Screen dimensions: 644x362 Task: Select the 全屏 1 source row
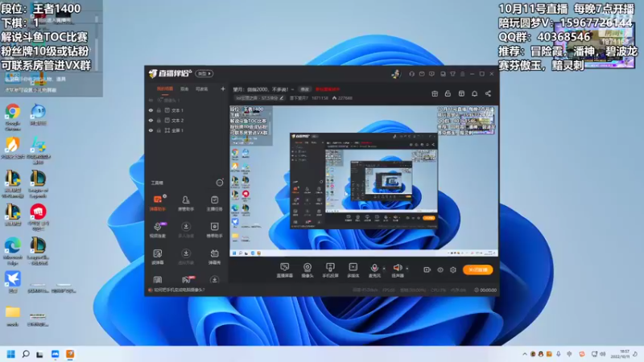(186, 130)
